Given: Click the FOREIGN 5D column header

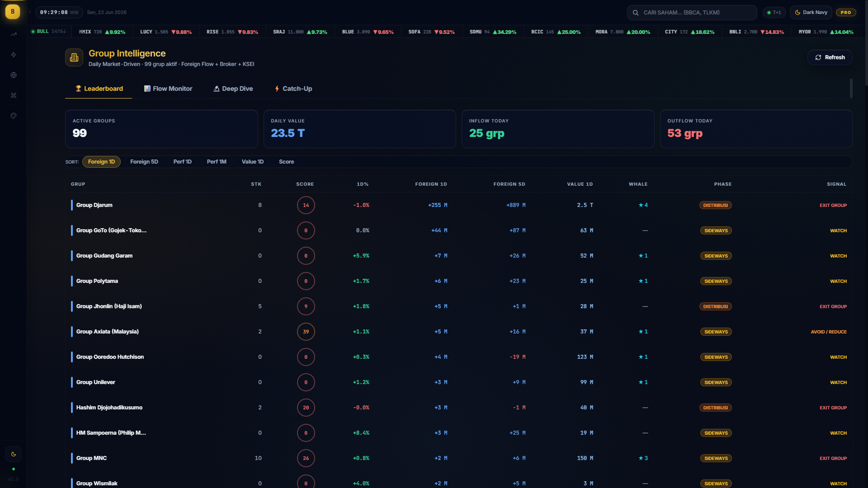Looking at the screenshot, I should [x=509, y=184].
